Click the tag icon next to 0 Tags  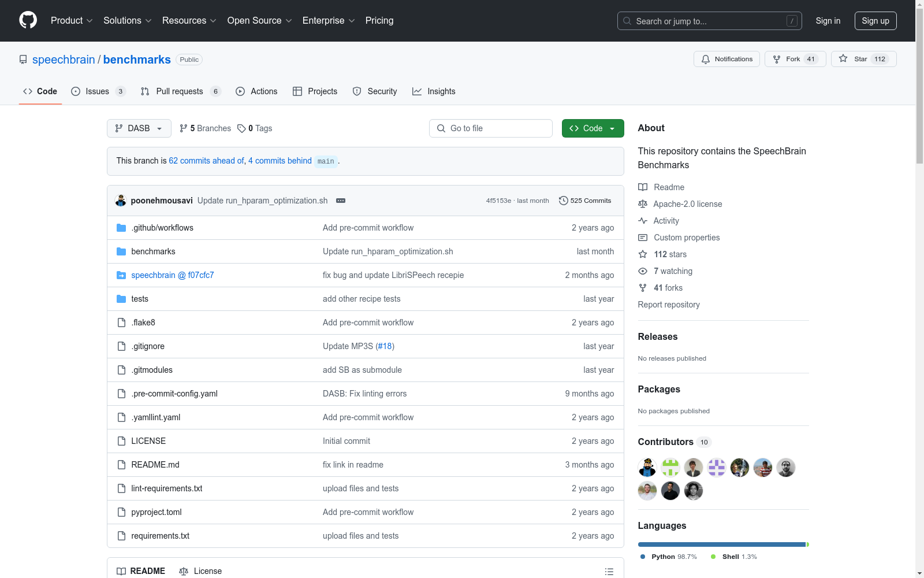point(241,128)
